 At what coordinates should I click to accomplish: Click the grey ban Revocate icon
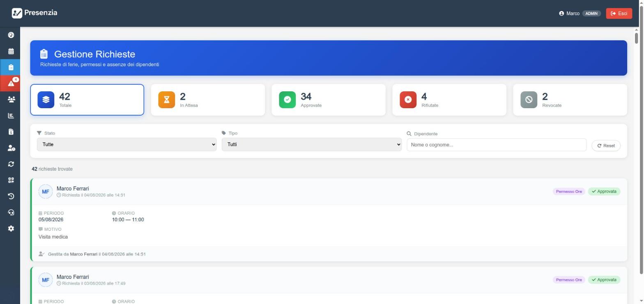tap(529, 100)
